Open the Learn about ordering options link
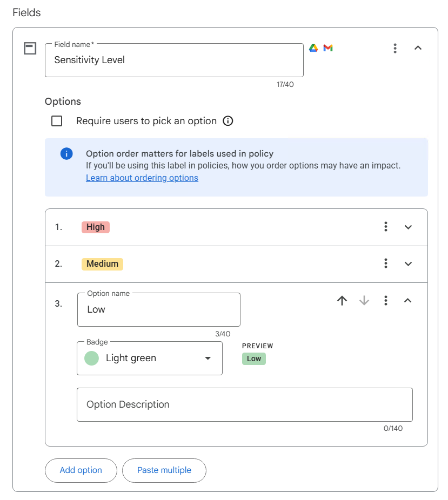The width and height of the screenshot is (448, 500). coord(142,178)
